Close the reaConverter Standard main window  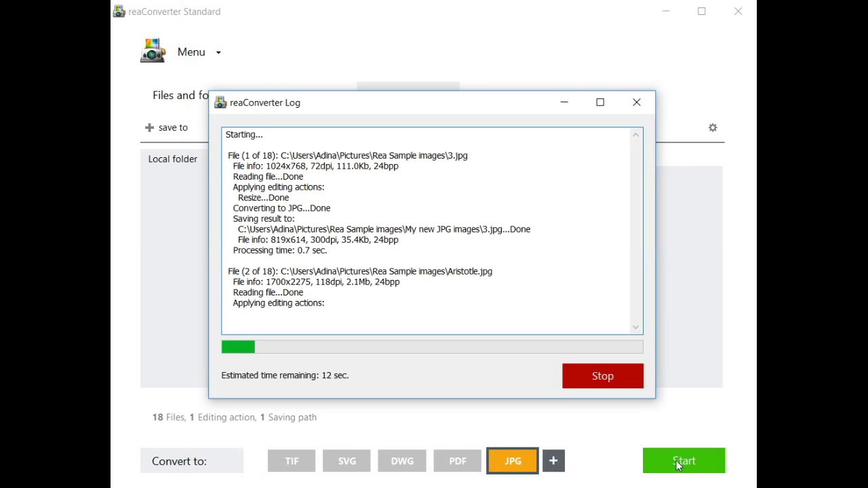[738, 12]
